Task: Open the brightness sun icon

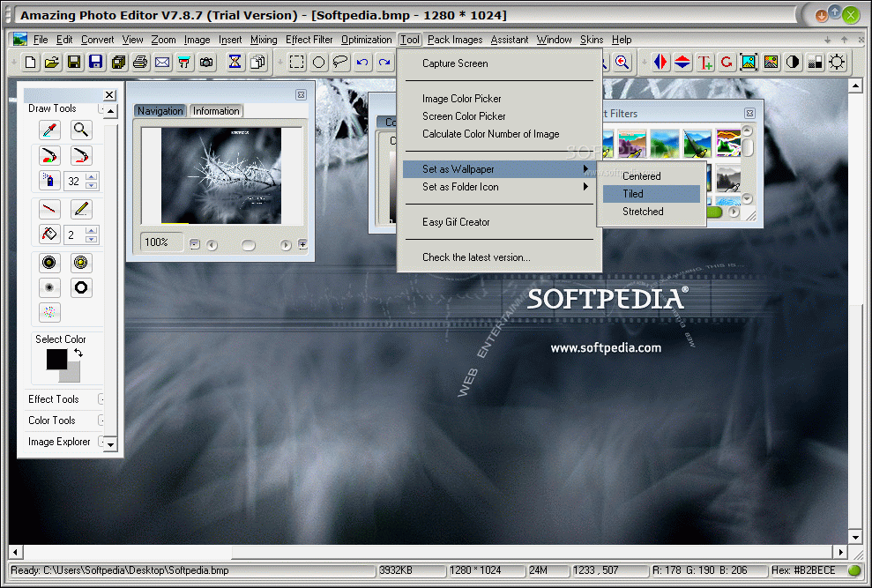Action: (837, 63)
